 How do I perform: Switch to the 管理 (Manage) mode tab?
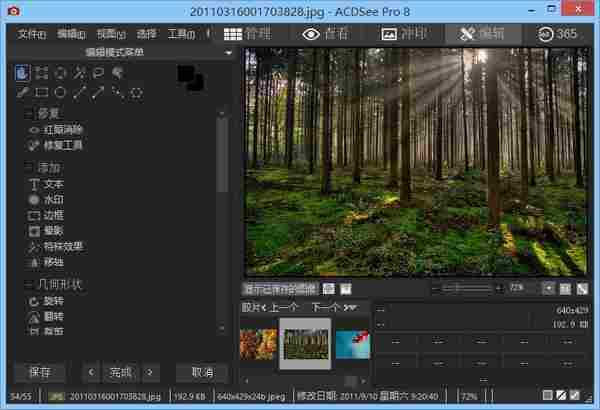250,34
